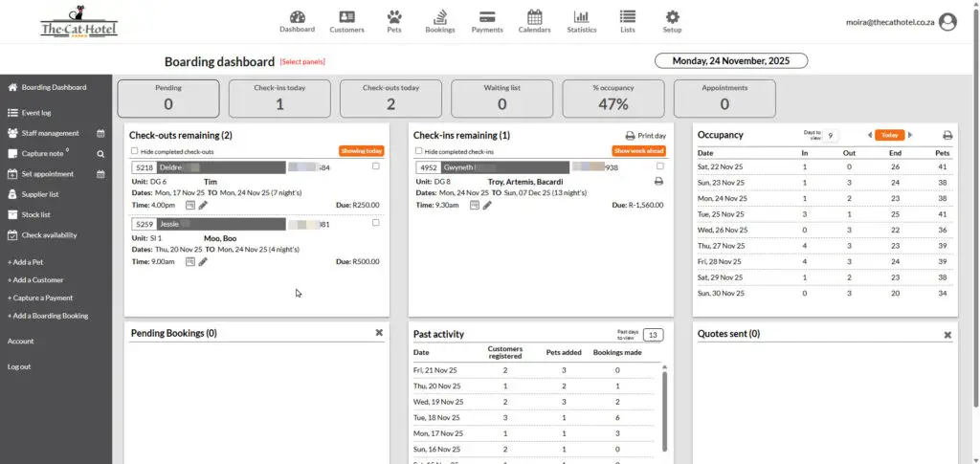The image size is (980, 464).
Task: Enable the Hide completed check-ins checkbox
Action: (419, 151)
